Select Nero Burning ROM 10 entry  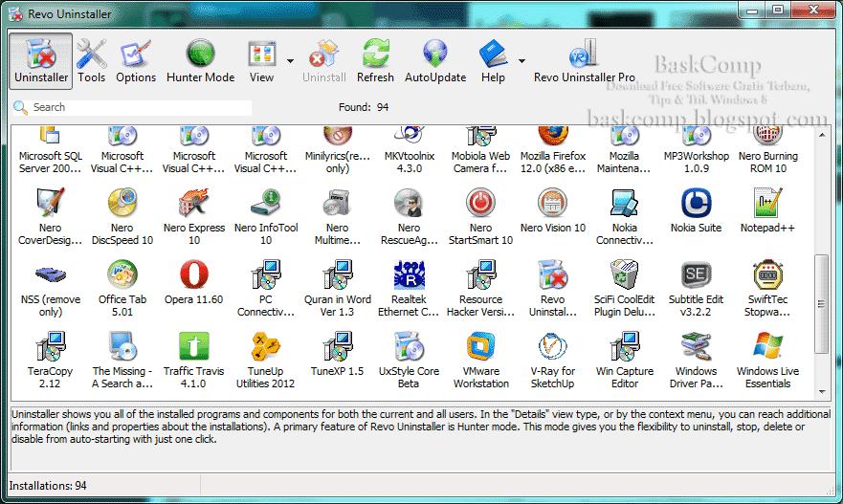(x=767, y=150)
